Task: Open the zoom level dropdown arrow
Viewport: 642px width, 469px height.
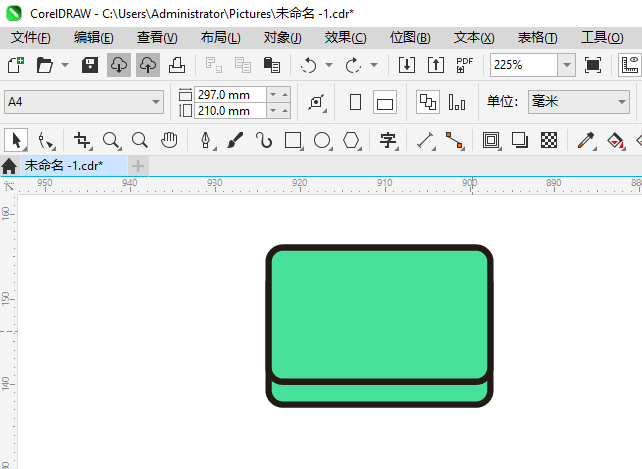Action: [x=567, y=65]
